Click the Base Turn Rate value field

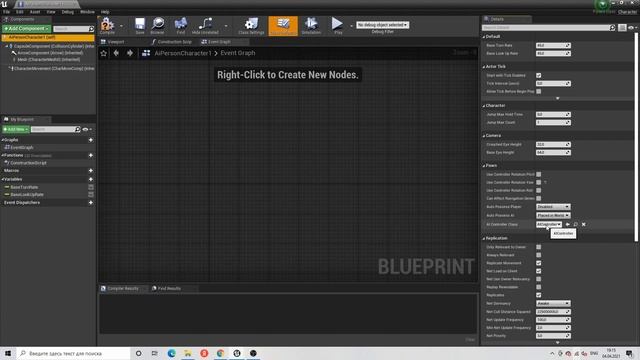pyautogui.click(x=553, y=45)
